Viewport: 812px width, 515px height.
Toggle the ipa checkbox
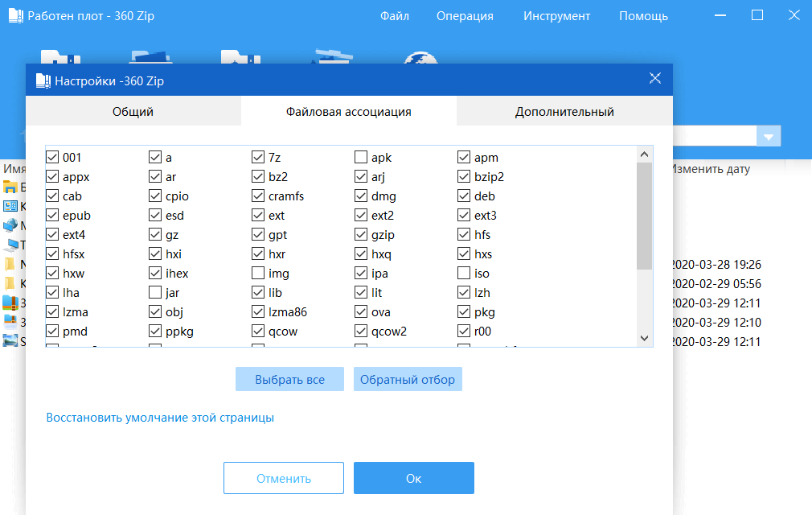[x=361, y=273]
